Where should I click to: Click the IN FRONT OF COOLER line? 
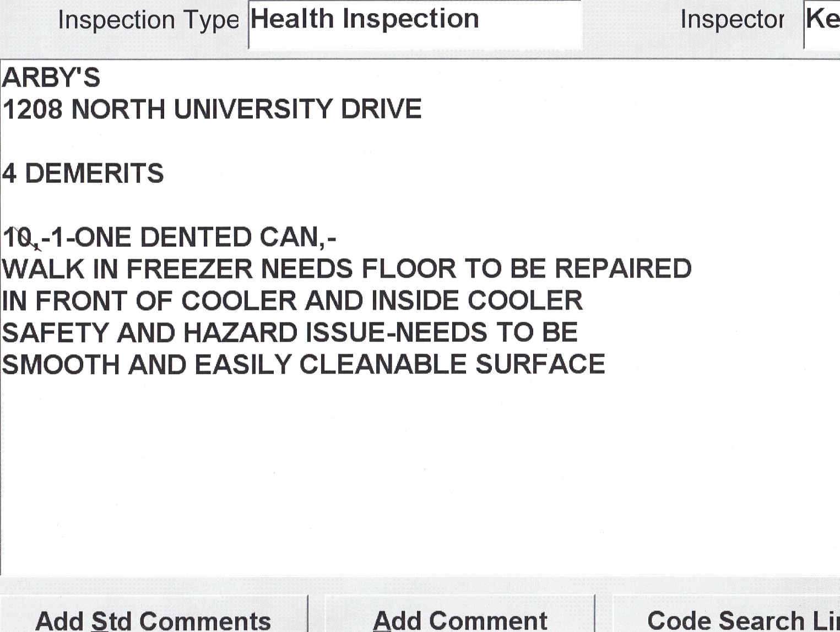coord(292,301)
